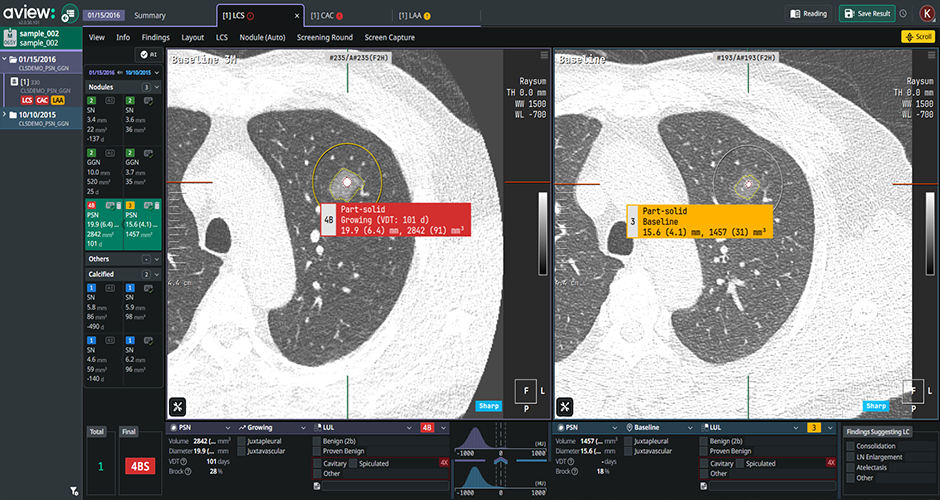Image resolution: width=940 pixels, height=500 pixels.
Task: Click tools icon in right CT viewer
Action: click(566, 406)
